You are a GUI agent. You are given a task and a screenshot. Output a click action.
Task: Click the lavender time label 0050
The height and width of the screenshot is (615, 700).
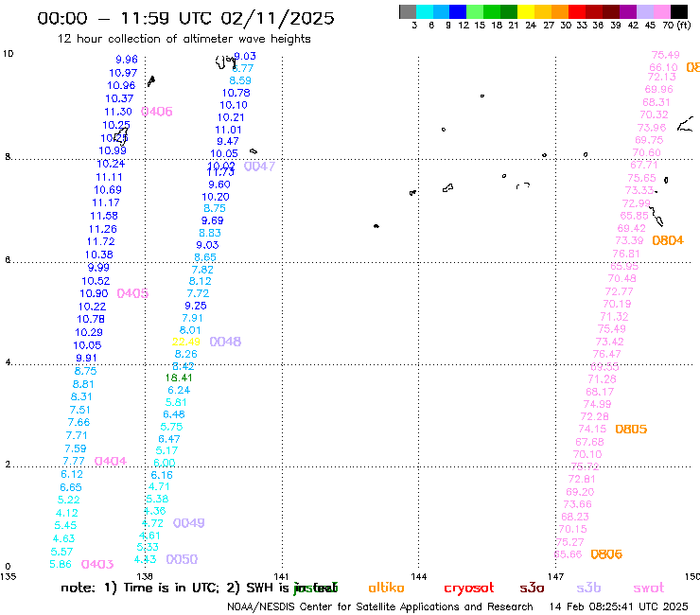tap(182, 559)
